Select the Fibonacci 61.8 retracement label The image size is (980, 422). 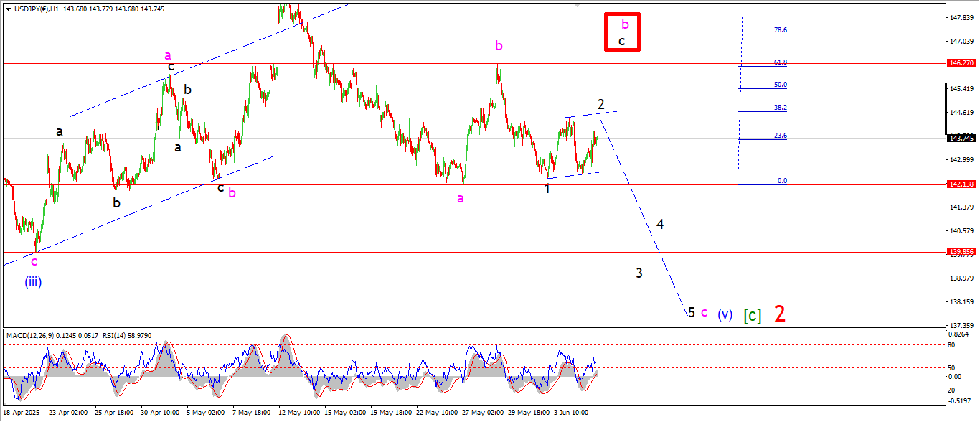(x=780, y=62)
